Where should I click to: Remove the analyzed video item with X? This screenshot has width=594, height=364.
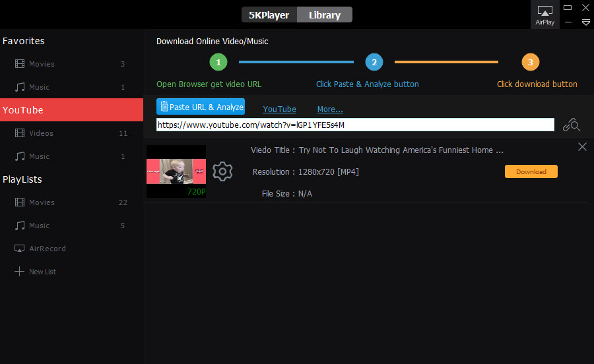(582, 147)
